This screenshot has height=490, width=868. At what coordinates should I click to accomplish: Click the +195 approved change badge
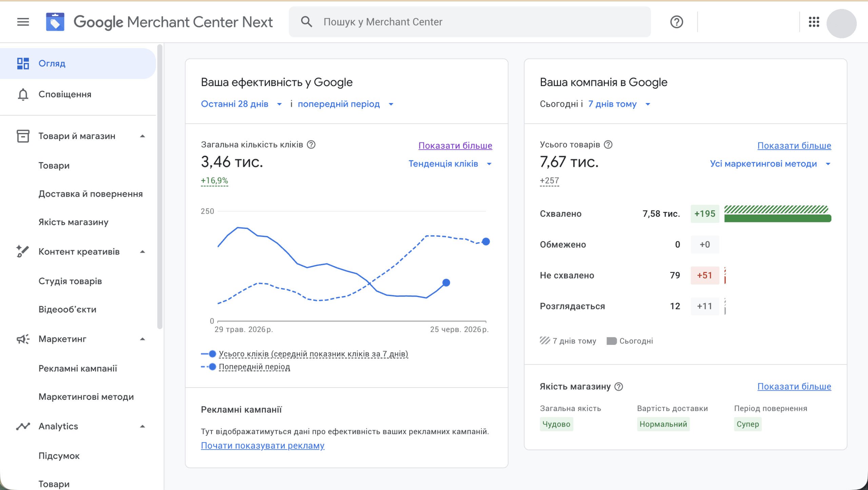705,214
